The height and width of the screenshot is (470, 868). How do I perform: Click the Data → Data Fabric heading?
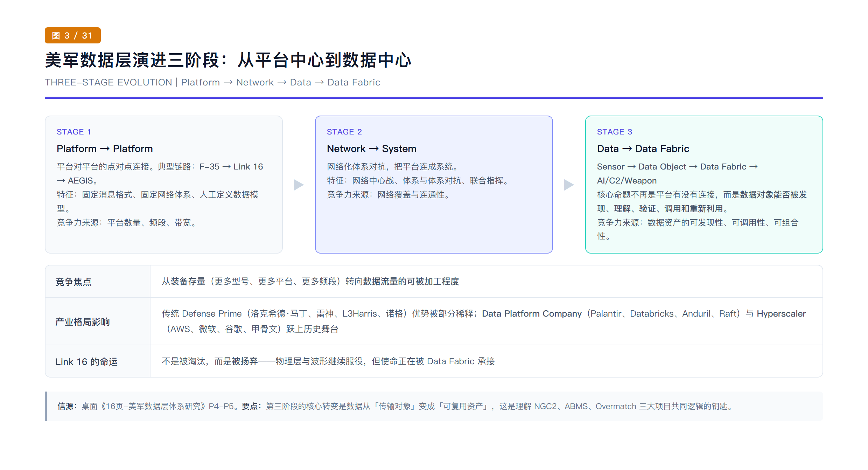point(643,148)
